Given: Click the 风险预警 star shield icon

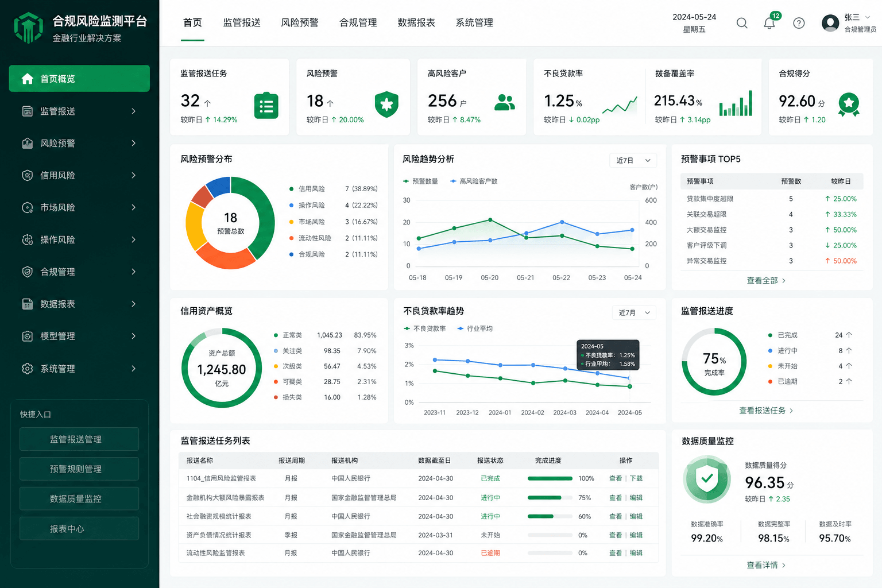Looking at the screenshot, I should coord(386,105).
